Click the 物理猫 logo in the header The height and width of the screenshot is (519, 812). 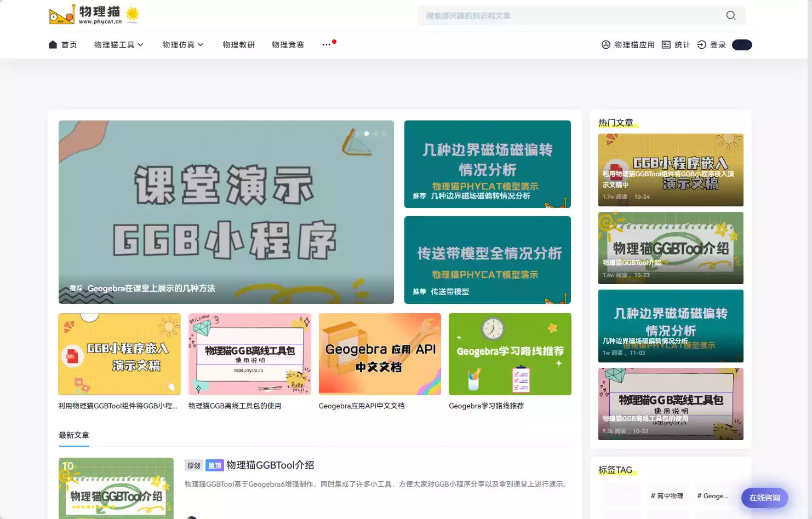pos(85,15)
